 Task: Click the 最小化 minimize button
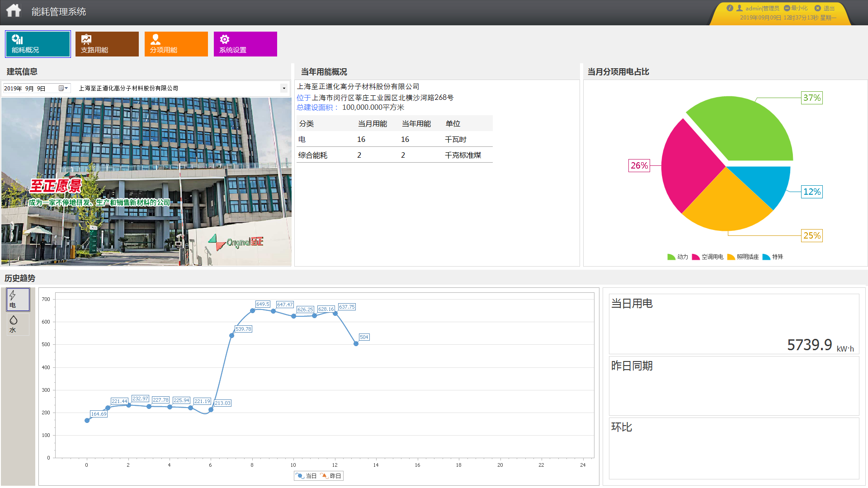796,8
